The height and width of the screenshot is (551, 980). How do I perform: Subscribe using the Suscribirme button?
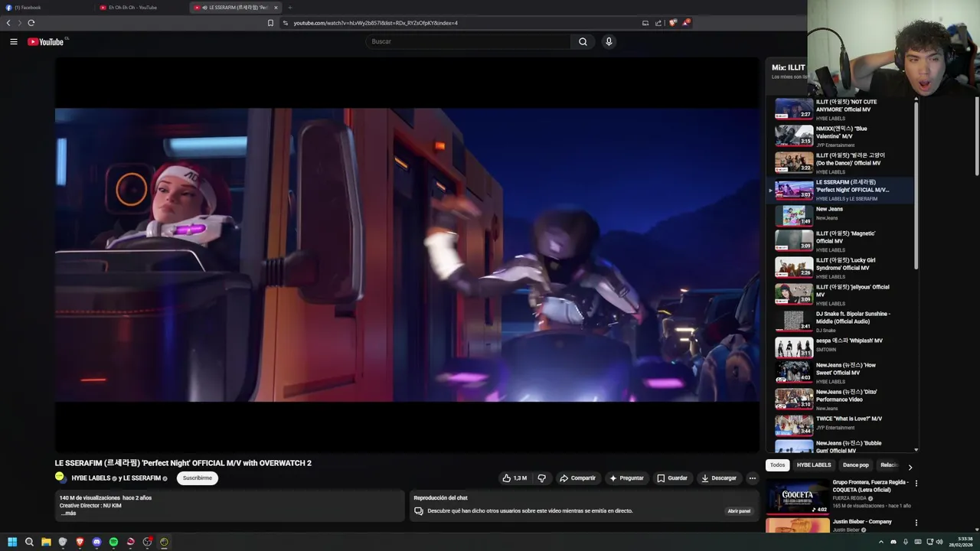tap(198, 478)
